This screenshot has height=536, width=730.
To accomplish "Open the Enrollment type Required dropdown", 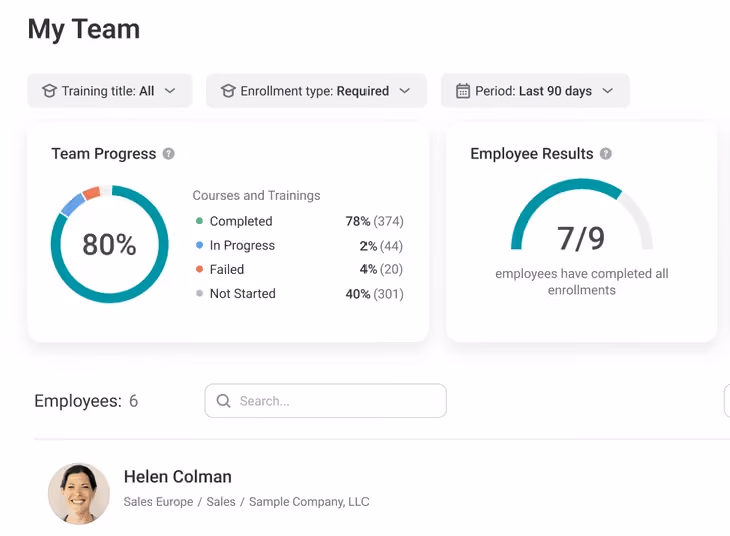I will point(317,91).
